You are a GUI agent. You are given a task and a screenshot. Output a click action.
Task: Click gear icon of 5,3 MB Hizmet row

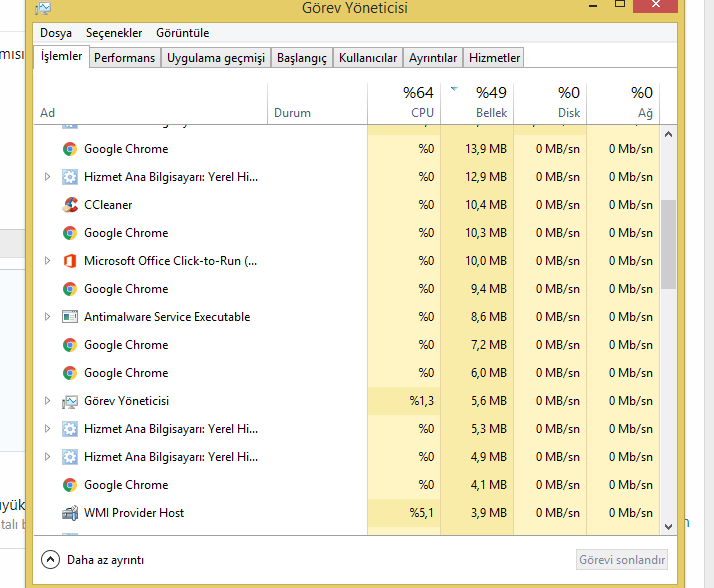pos(70,429)
